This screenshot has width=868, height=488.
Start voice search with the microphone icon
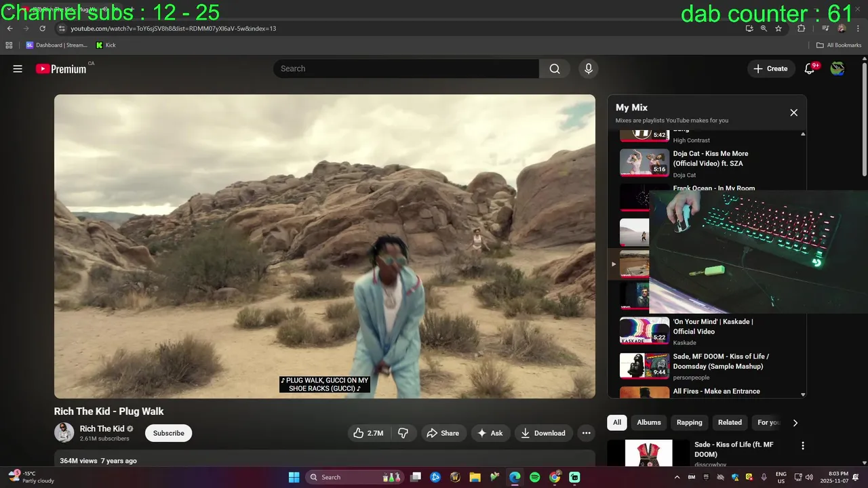click(x=589, y=68)
